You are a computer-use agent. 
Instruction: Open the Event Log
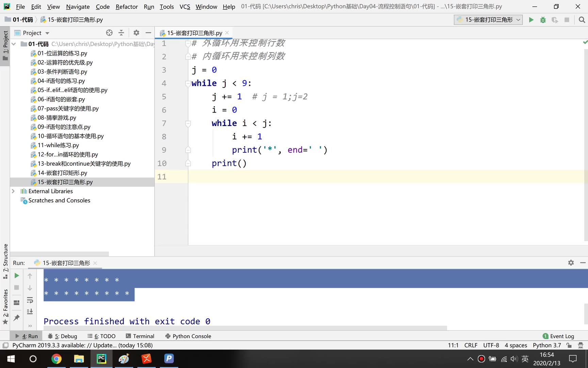click(x=558, y=336)
